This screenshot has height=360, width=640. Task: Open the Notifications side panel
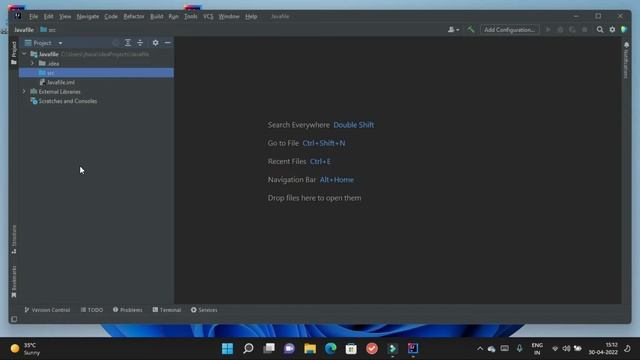[x=627, y=59]
